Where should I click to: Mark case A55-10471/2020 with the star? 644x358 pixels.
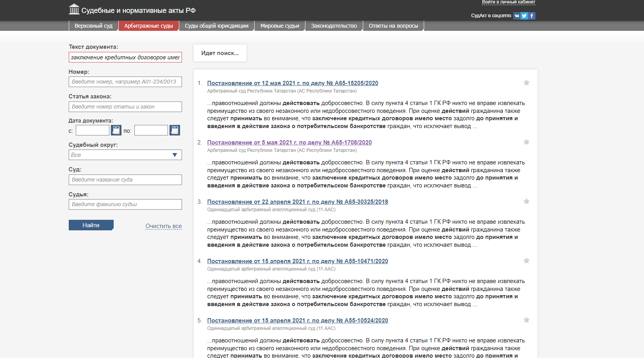(526, 261)
